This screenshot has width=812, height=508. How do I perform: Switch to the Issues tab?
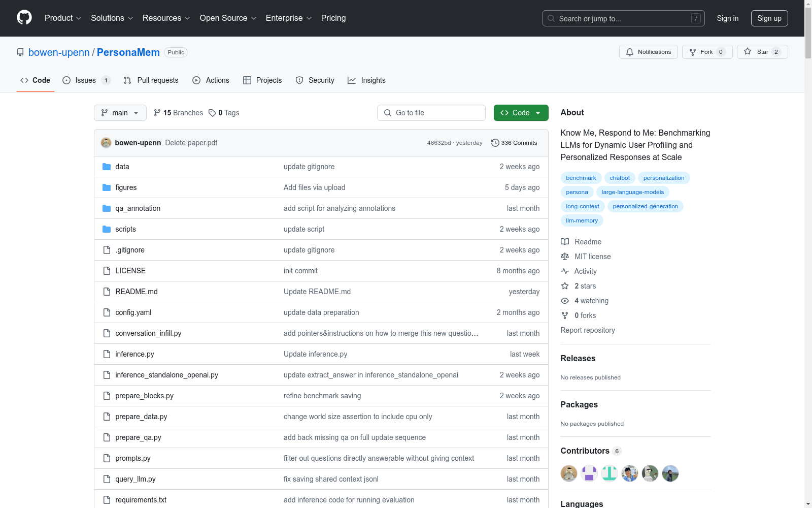pos(86,80)
